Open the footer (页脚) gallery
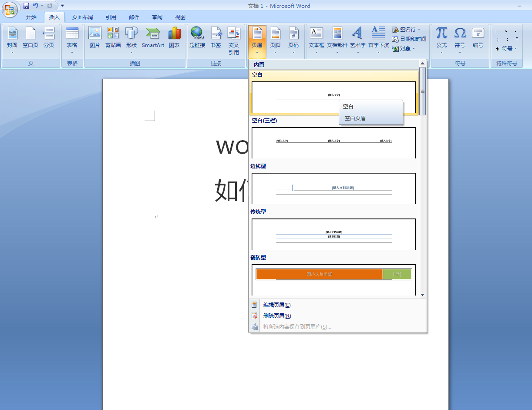The width and height of the screenshot is (532, 410). 275,40
